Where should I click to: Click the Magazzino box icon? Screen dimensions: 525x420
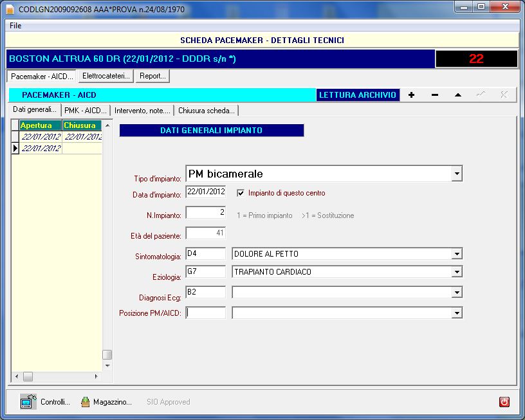coord(86,401)
